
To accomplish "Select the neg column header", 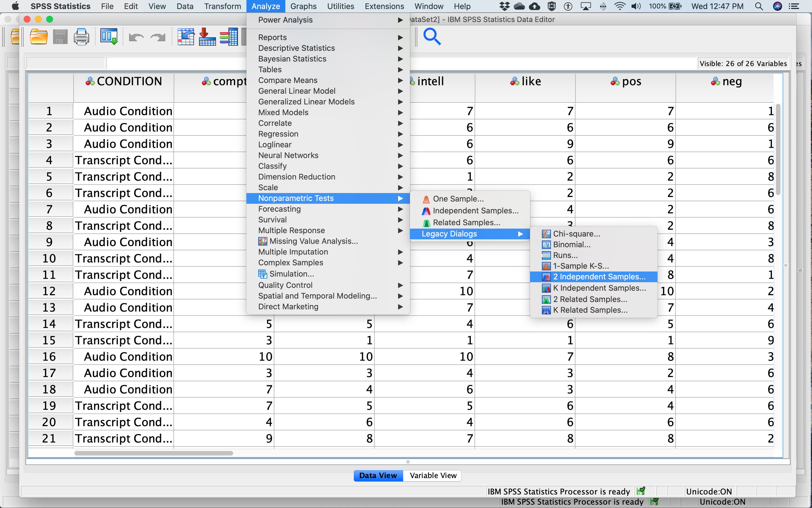I will tap(725, 88).
